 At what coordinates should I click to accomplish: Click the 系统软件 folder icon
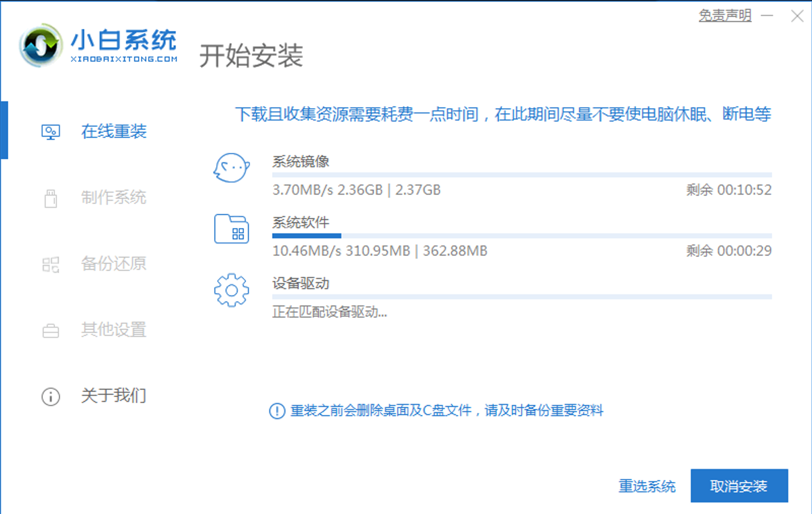click(x=232, y=230)
